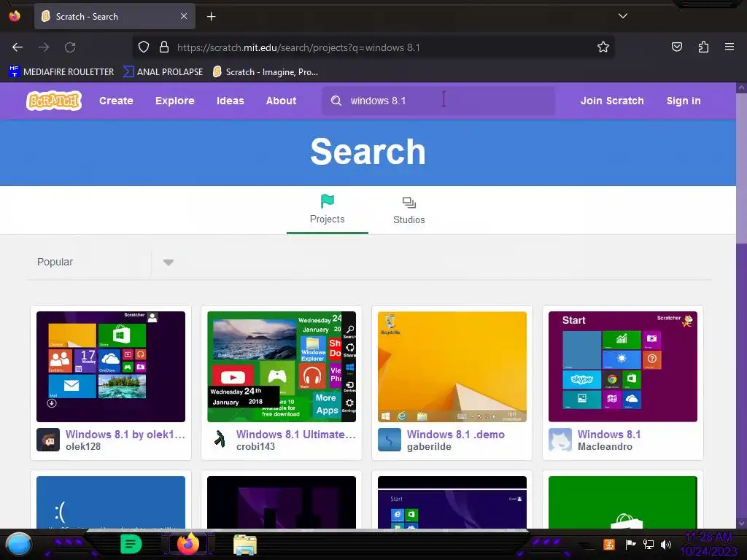This screenshot has height=560, width=747.
Task: Open the green notes app on taskbar
Action: (131, 544)
